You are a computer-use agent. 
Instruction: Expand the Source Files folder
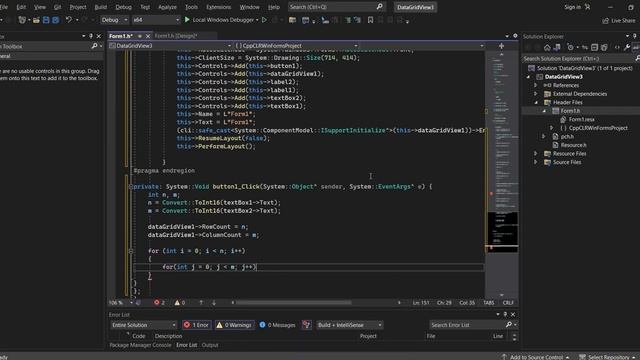536,162
